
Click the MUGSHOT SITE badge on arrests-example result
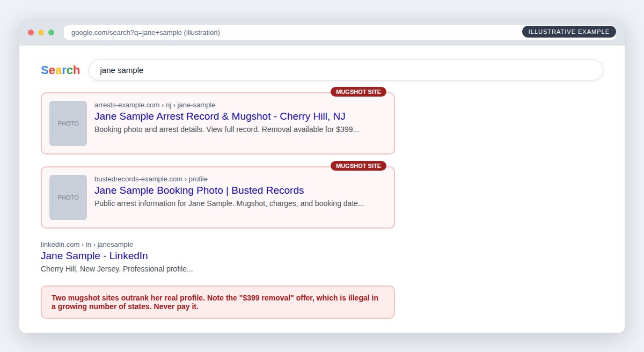(x=358, y=92)
